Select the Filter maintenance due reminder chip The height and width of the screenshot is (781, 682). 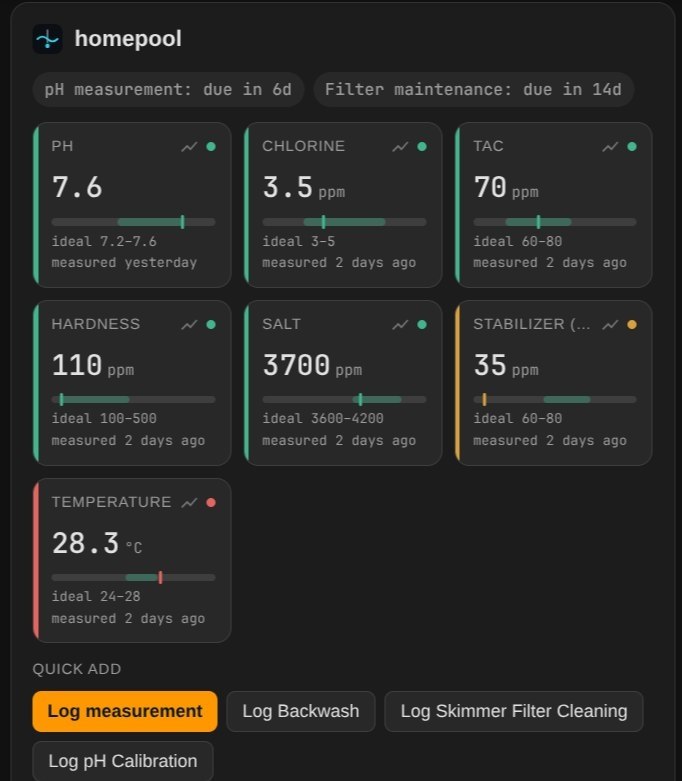click(x=473, y=90)
